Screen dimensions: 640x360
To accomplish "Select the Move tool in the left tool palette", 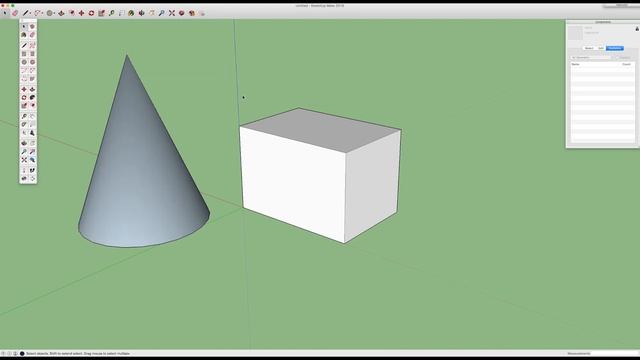I will pyautogui.click(x=24, y=89).
